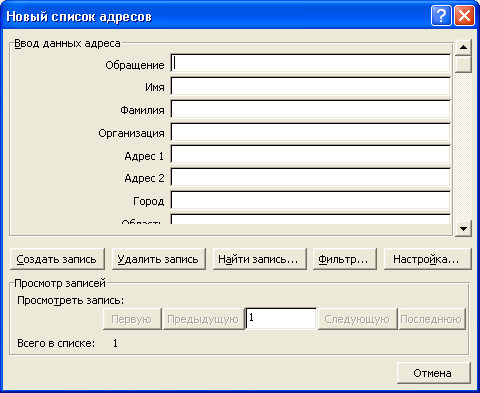This screenshot has width=480, height=393.
Task: Click the Создать запись button
Action: (x=57, y=259)
